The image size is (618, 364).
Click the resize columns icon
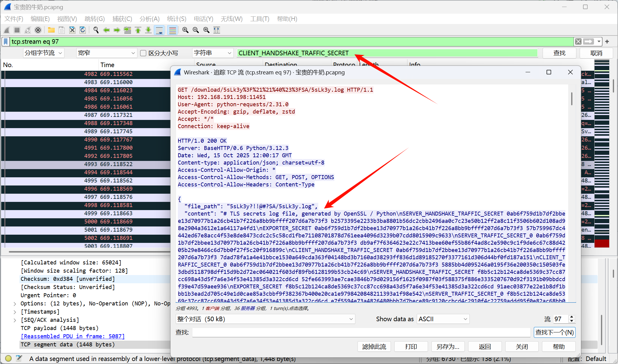217,30
